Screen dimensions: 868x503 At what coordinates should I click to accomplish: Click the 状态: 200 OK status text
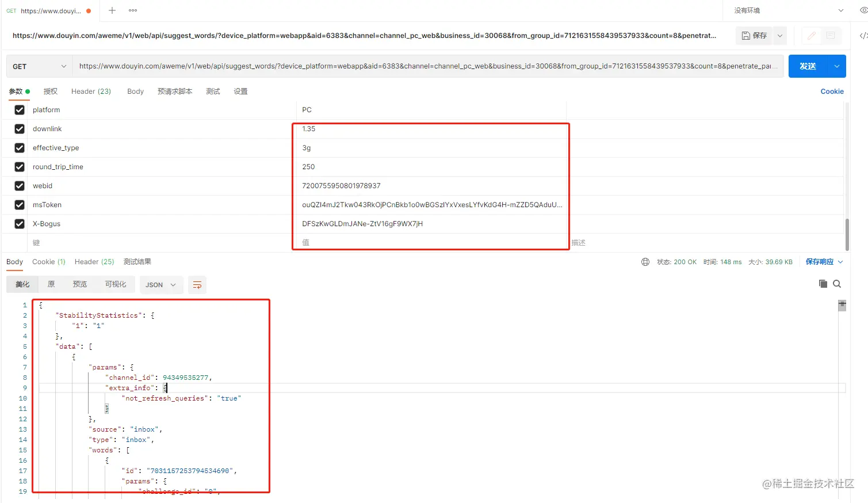[676, 262]
